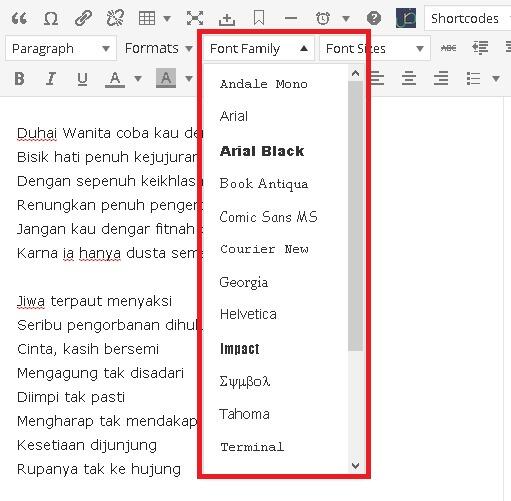
Task: Toggle bold formatting
Action: point(19,79)
